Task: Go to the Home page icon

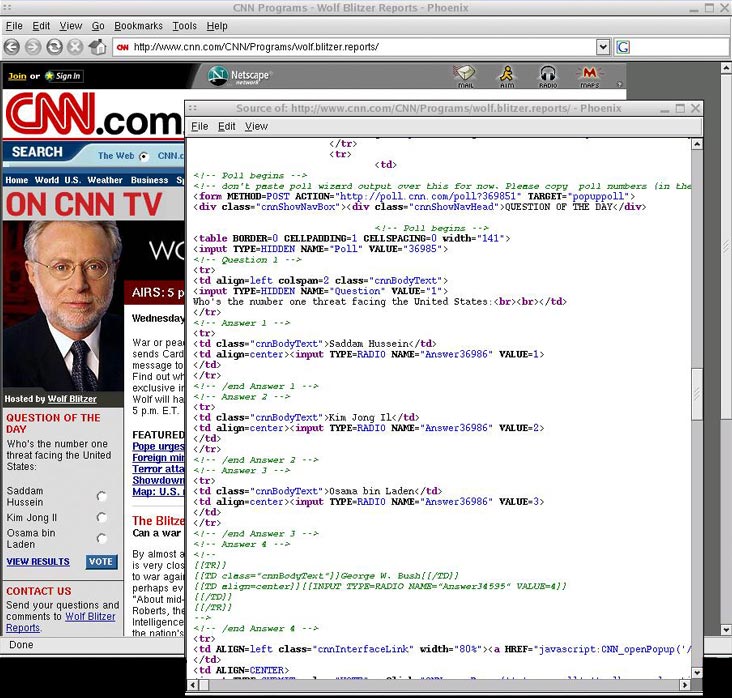Action: (x=97, y=47)
